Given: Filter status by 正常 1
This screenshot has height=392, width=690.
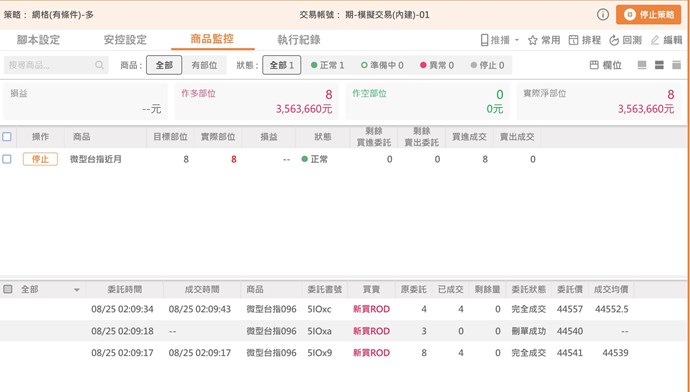Looking at the screenshot, I should [x=327, y=65].
